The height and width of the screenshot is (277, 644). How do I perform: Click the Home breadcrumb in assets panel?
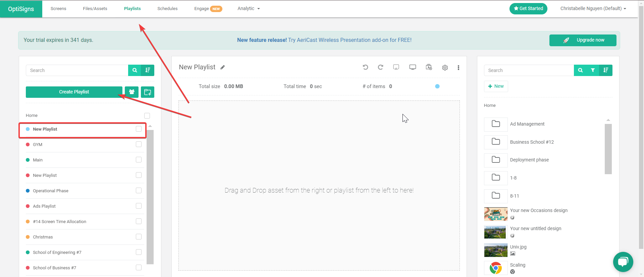[x=490, y=106]
